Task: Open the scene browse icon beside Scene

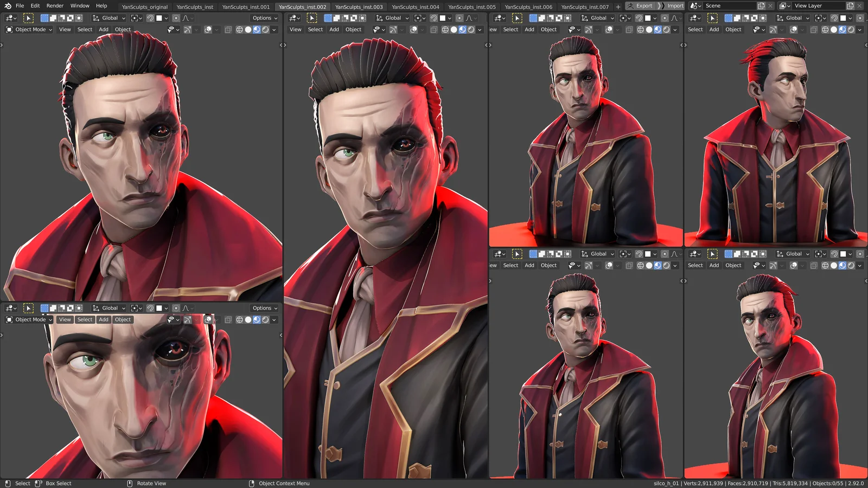Action: point(695,6)
